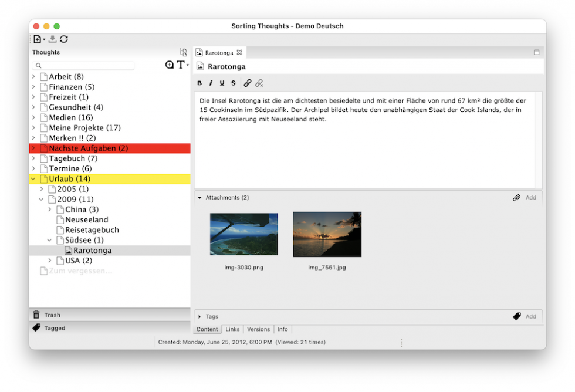
Task: Expand the Tags section
Action: (199, 317)
